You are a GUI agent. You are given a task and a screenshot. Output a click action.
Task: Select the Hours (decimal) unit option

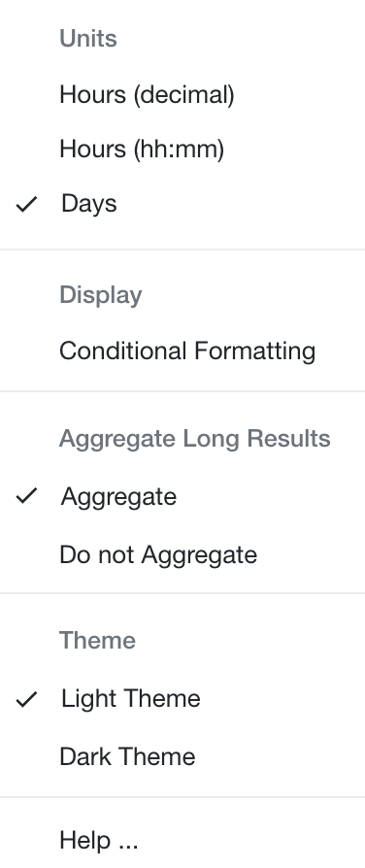[182, 94]
